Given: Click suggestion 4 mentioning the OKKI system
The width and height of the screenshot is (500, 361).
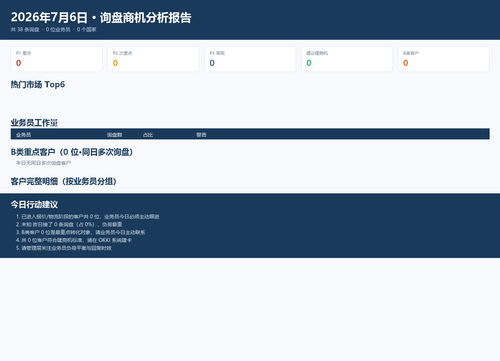Looking at the screenshot, I should [74, 240].
